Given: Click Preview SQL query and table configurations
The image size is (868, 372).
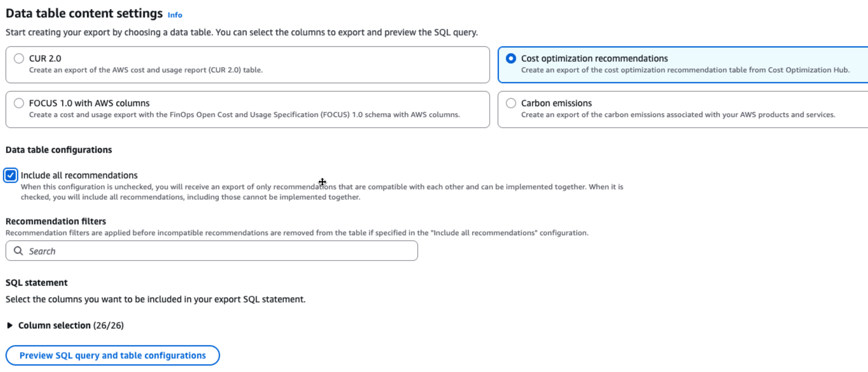Looking at the screenshot, I should (112, 355).
